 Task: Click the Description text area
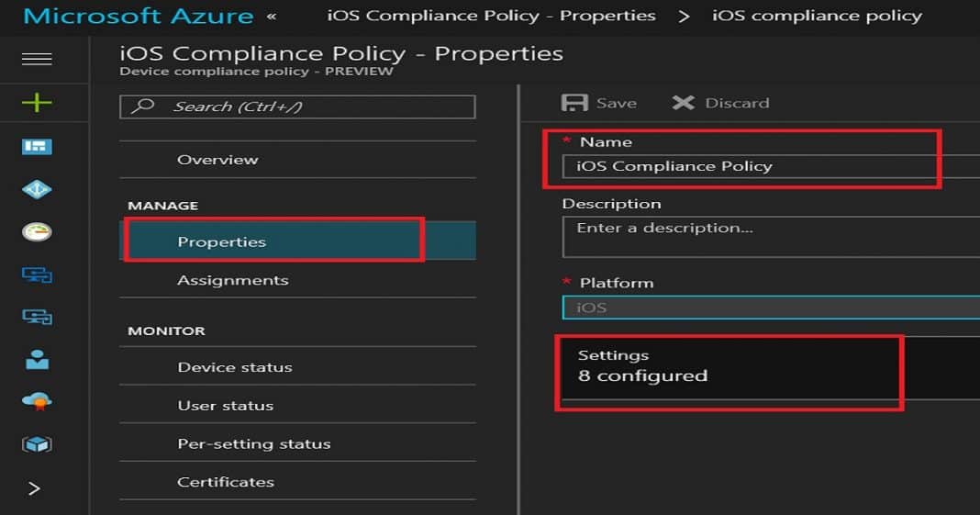(x=771, y=236)
